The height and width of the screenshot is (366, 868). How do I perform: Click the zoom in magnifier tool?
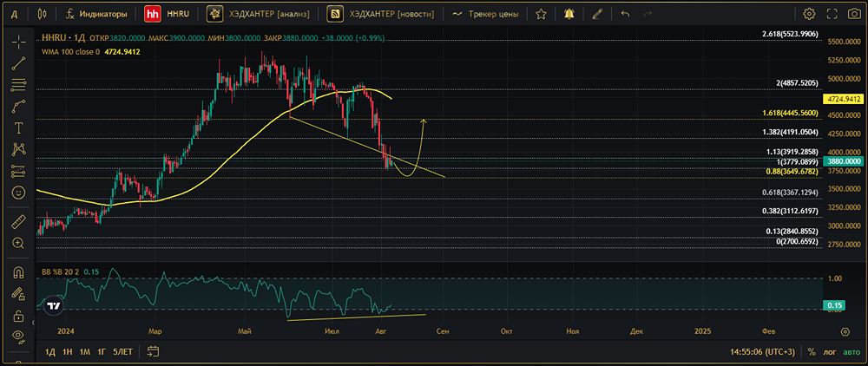coord(18,244)
